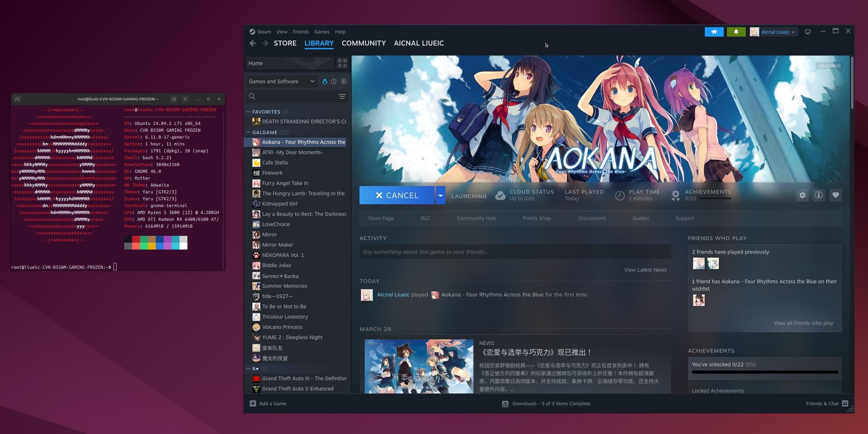Open advanced filter options in library search
The width and height of the screenshot is (868, 434).
(x=342, y=96)
